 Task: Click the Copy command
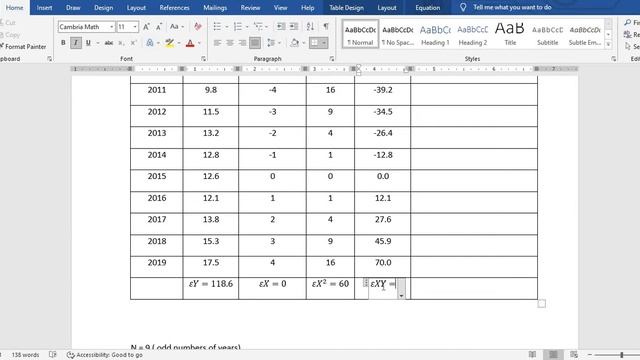coord(10,35)
